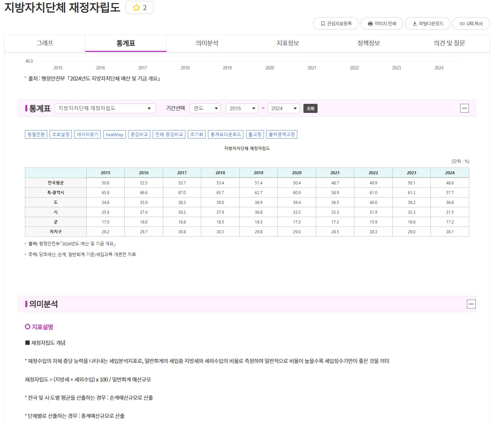Click the 2015 table column header

[x=106, y=173]
